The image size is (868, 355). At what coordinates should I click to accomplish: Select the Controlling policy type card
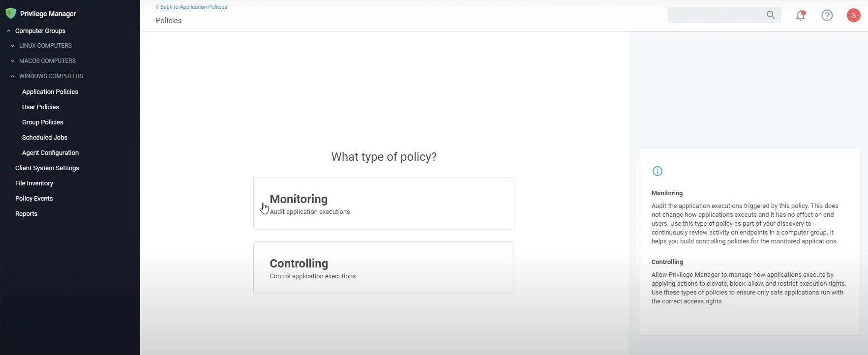tap(384, 267)
